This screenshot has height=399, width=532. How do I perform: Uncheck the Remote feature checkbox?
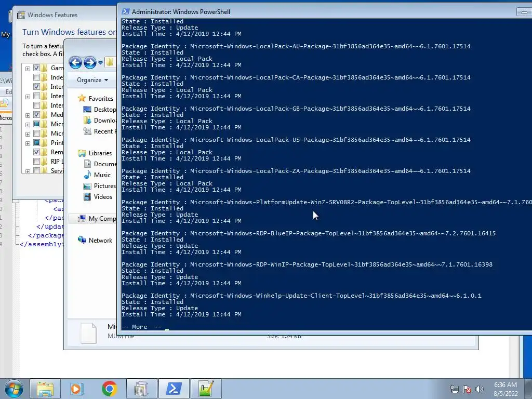[x=37, y=152]
